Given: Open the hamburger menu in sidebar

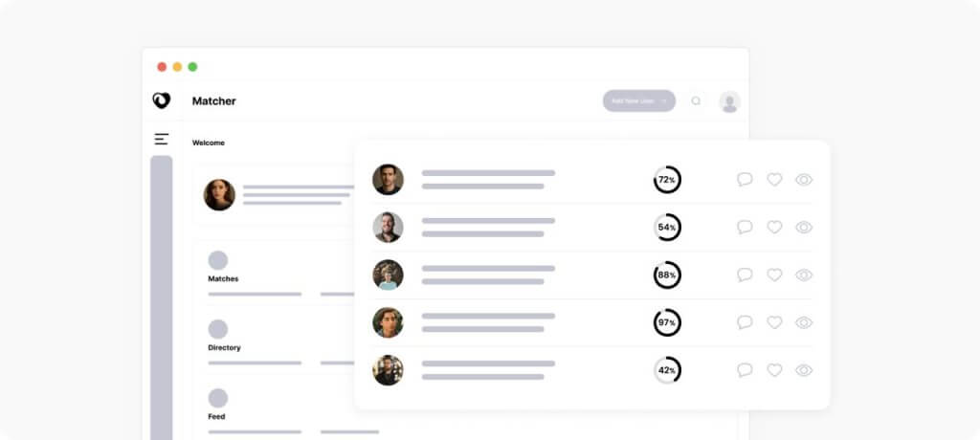Looking at the screenshot, I should pyautogui.click(x=161, y=139).
